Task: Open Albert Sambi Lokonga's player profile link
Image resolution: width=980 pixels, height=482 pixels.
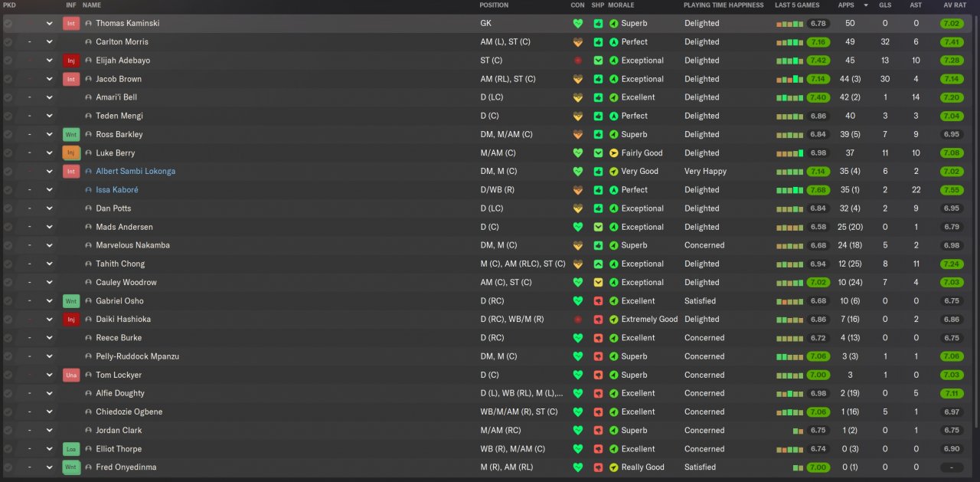Action: (x=136, y=172)
